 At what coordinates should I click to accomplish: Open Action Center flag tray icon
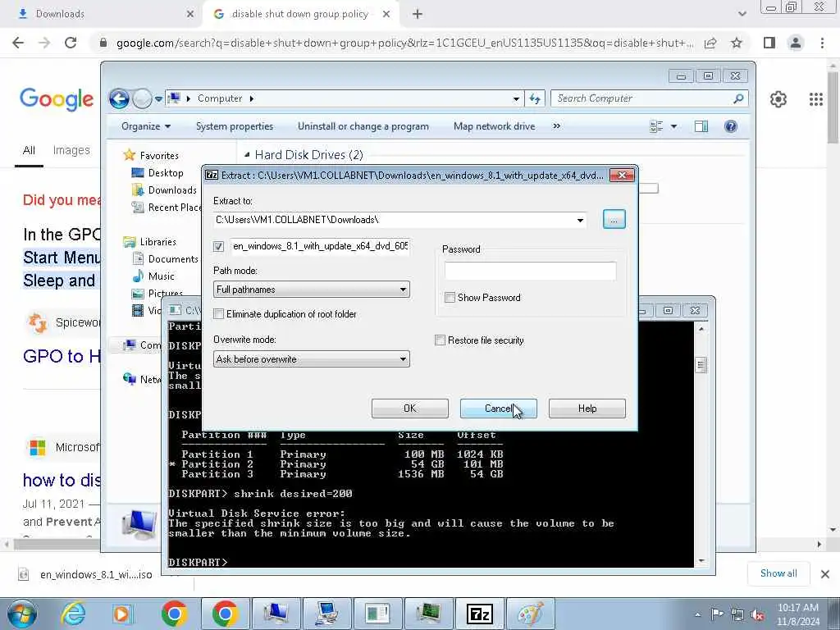pyautogui.click(x=717, y=614)
